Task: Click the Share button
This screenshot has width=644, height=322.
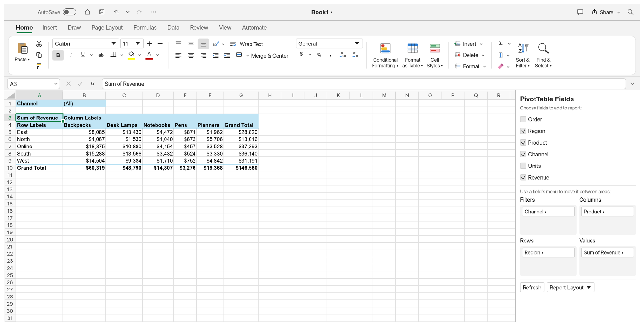Action: (x=606, y=12)
